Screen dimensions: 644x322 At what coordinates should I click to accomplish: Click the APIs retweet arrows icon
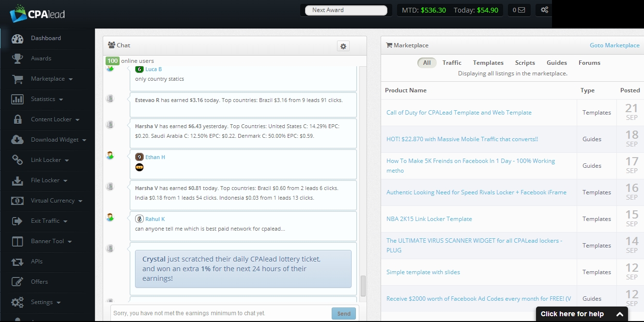point(17,262)
